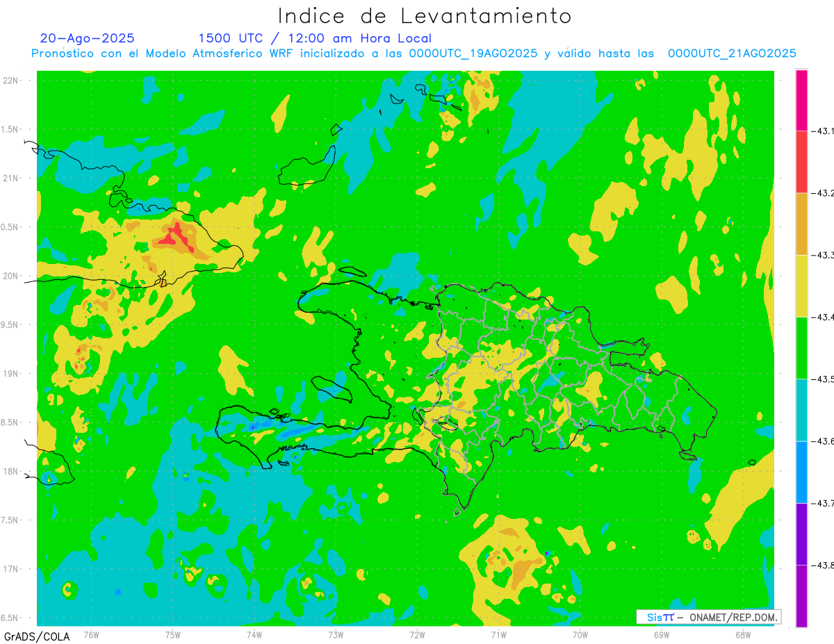Click legend value -43.2
Image resolution: width=834 pixels, height=644 pixels.
(x=821, y=193)
